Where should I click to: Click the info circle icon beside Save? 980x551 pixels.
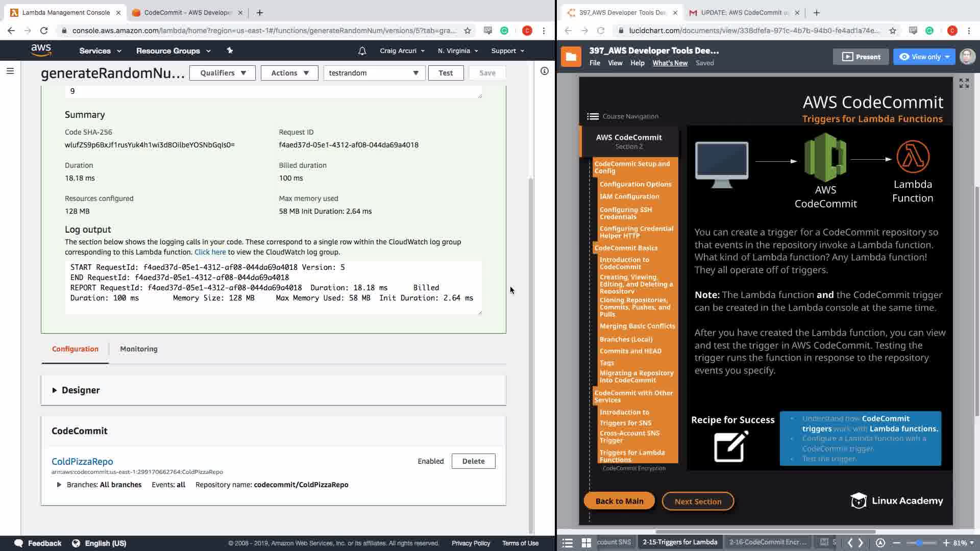pyautogui.click(x=544, y=71)
